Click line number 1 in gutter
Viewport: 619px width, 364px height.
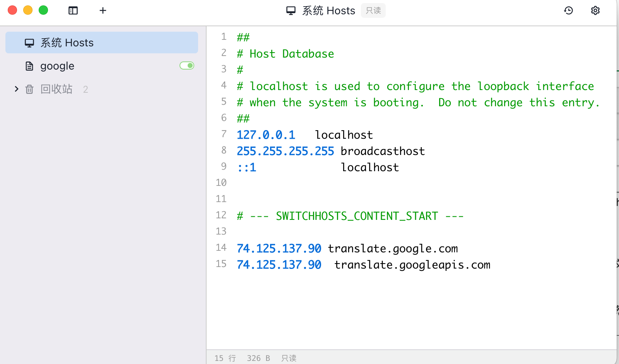[224, 36]
